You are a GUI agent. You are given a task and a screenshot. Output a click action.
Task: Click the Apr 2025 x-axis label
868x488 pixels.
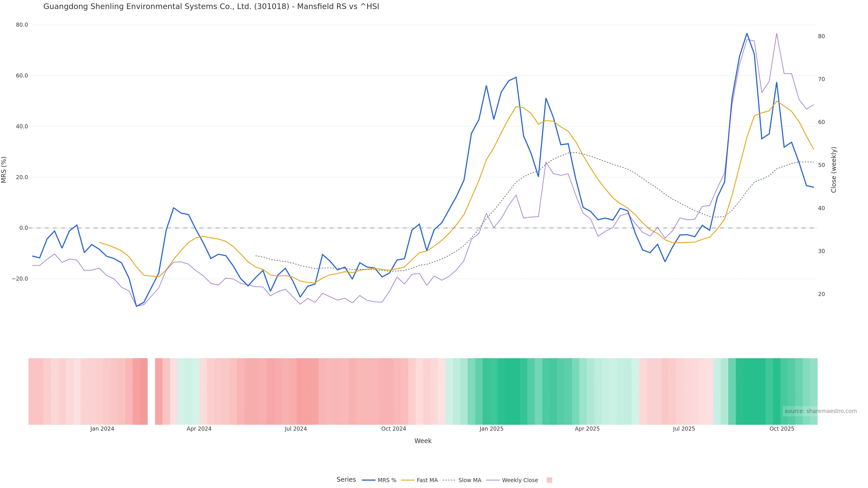pos(587,429)
